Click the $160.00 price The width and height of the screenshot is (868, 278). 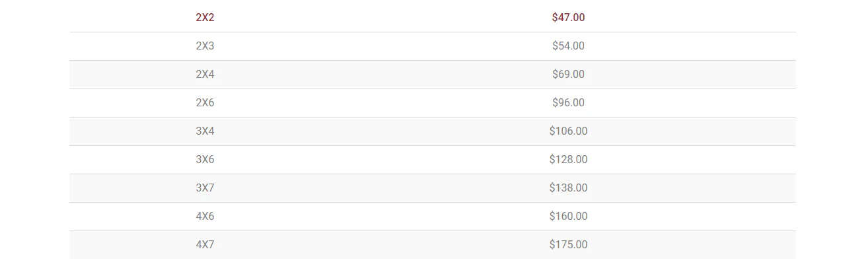pos(568,217)
